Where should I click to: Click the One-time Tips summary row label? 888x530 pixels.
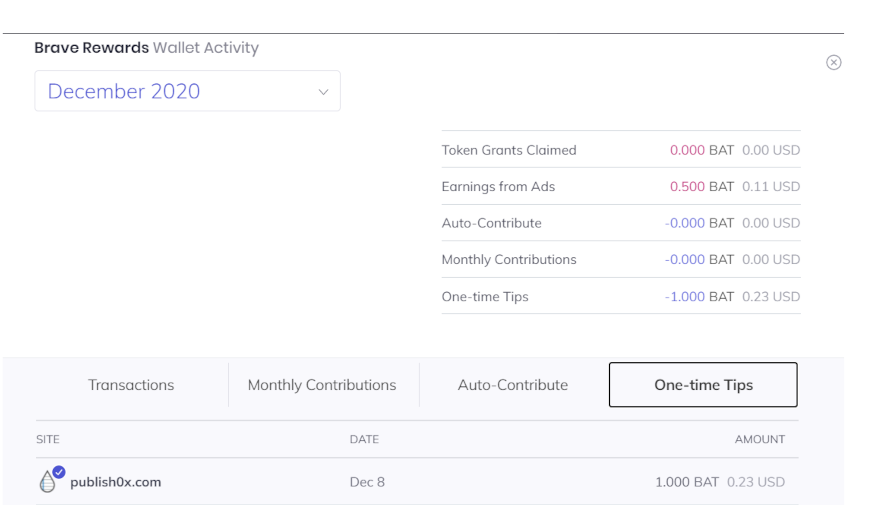tap(485, 297)
